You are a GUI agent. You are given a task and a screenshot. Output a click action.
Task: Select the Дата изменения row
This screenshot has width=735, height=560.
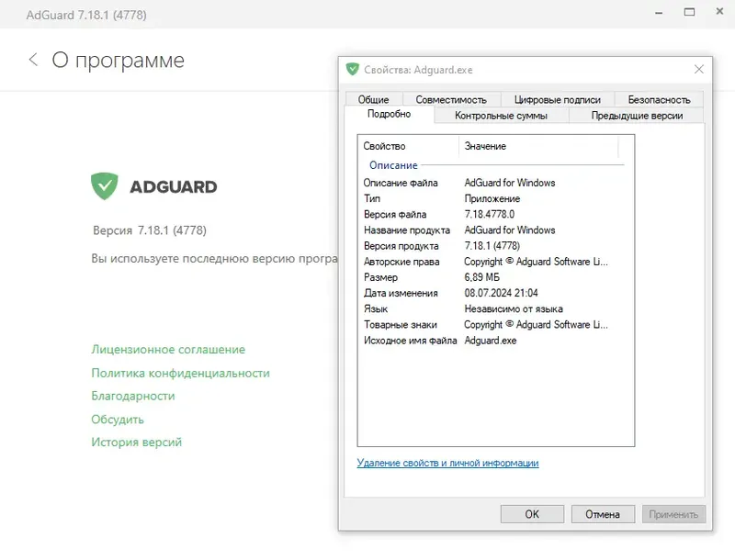493,293
